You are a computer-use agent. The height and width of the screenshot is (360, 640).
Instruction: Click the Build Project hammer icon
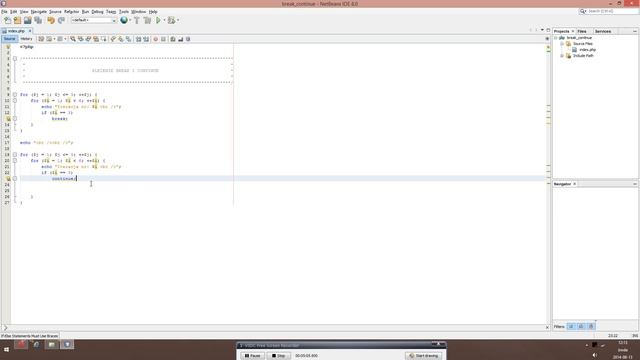(137, 20)
